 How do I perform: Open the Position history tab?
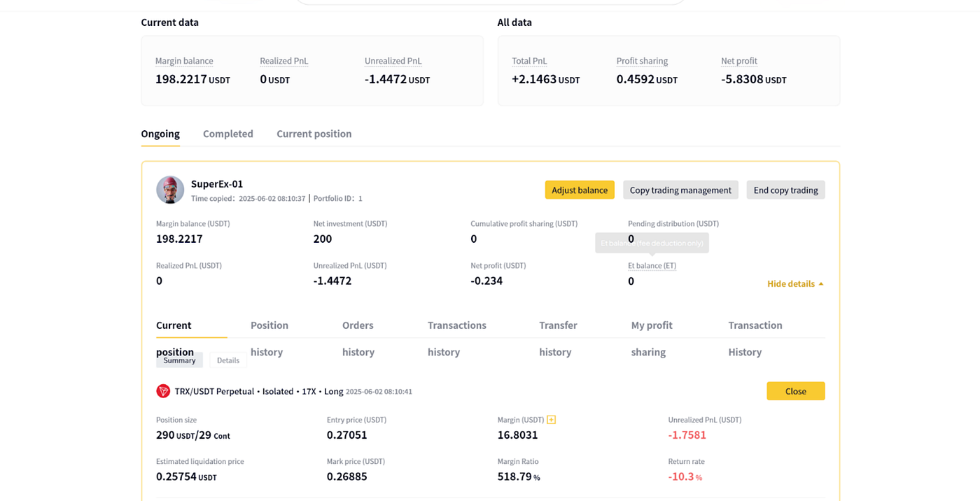click(269, 338)
